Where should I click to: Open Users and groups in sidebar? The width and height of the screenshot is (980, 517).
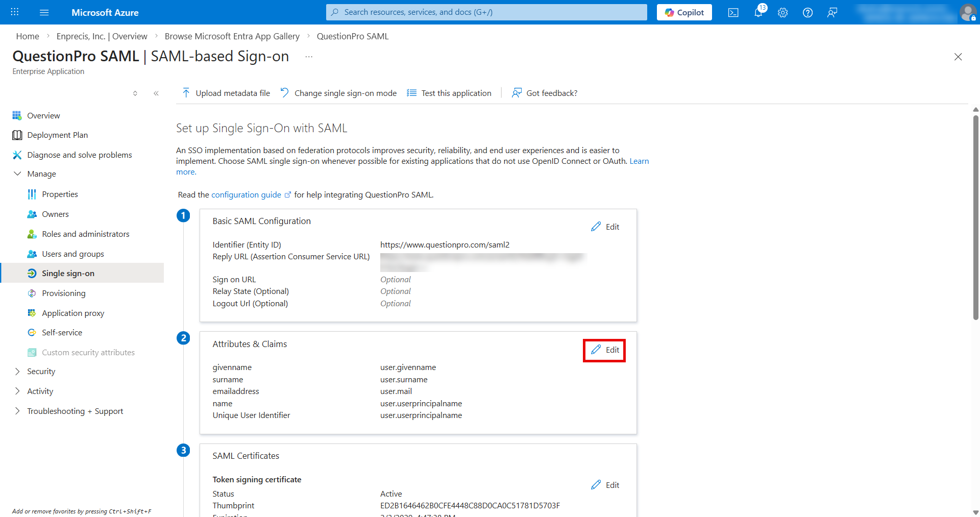(x=73, y=254)
